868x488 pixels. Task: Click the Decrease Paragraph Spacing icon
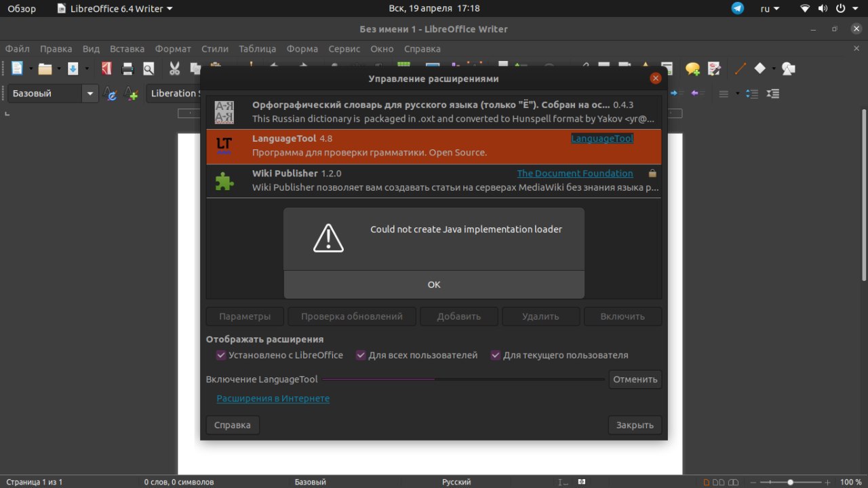coord(773,94)
